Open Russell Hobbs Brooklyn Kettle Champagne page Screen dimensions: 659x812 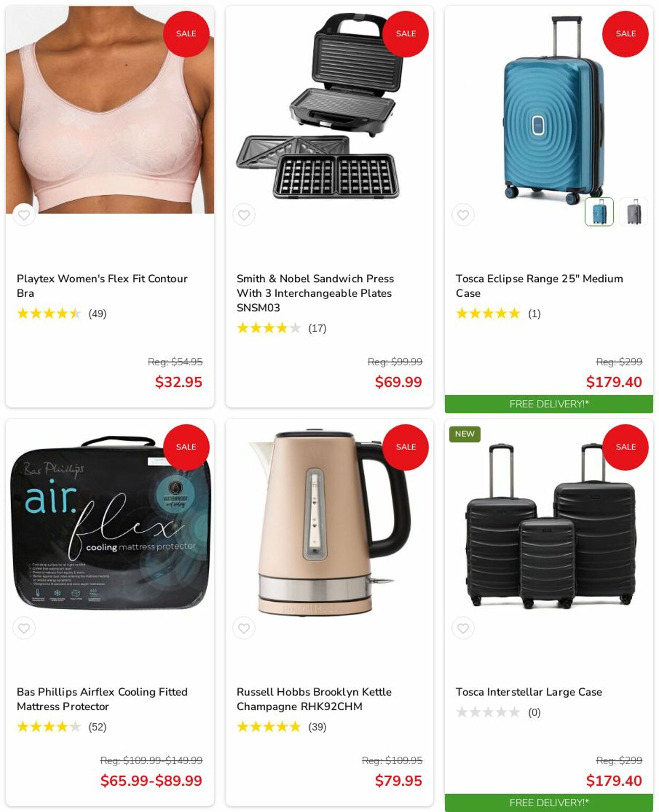click(x=314, y=699)
